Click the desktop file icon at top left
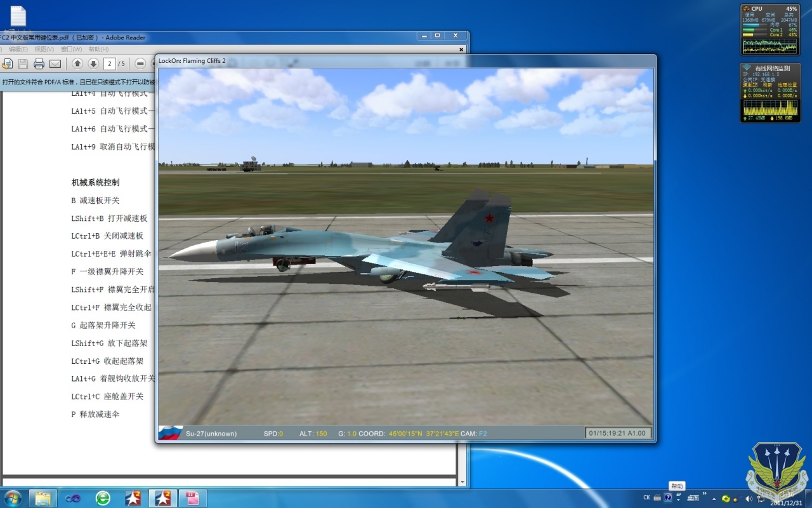 tap(18, 18)
